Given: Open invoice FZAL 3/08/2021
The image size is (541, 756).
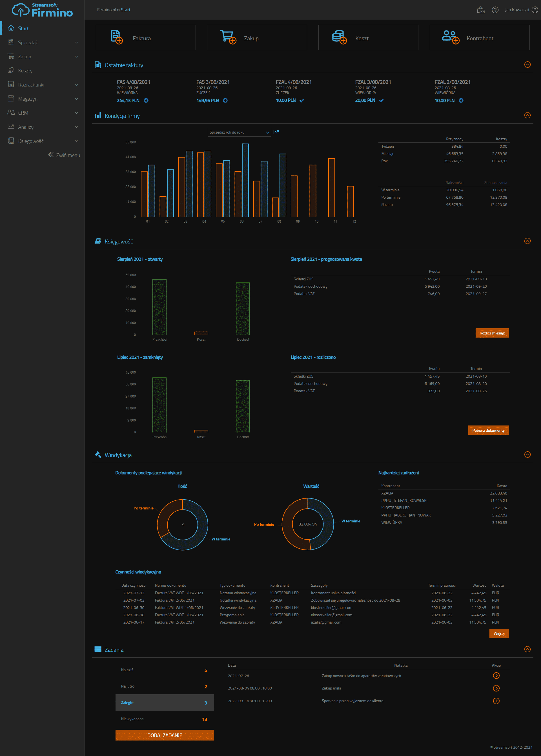Looking at the screenshot, I should point(373,82).
